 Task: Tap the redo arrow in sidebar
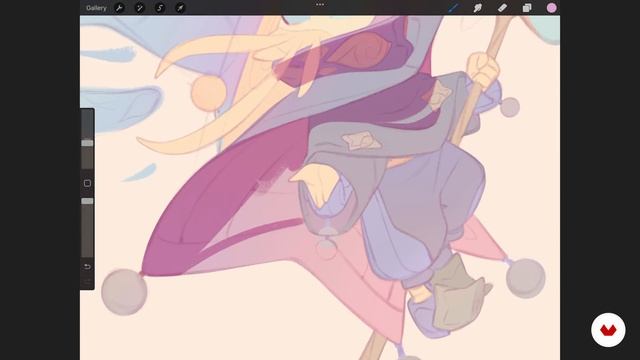87,282
